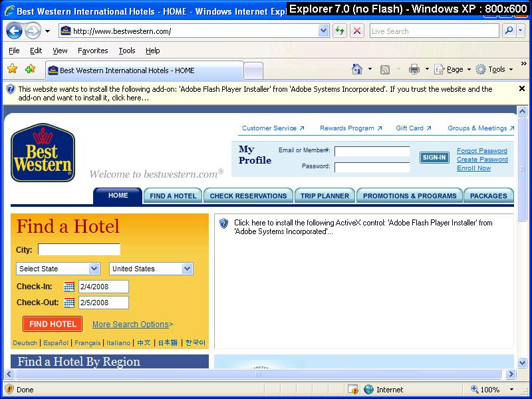This screenshot has height=399, width=532.
Task: Click the Refresh page icon
Action: pyautogui.click(x=340, y=31)
